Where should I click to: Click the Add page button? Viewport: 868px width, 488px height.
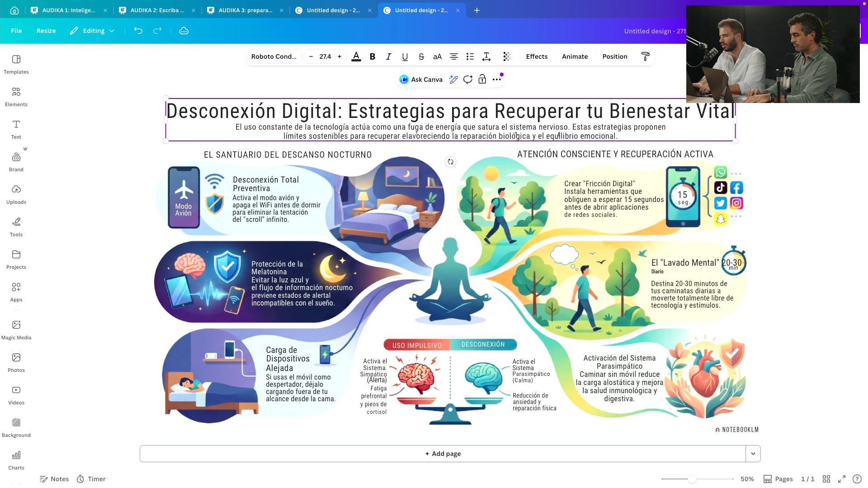pos(443,454)
